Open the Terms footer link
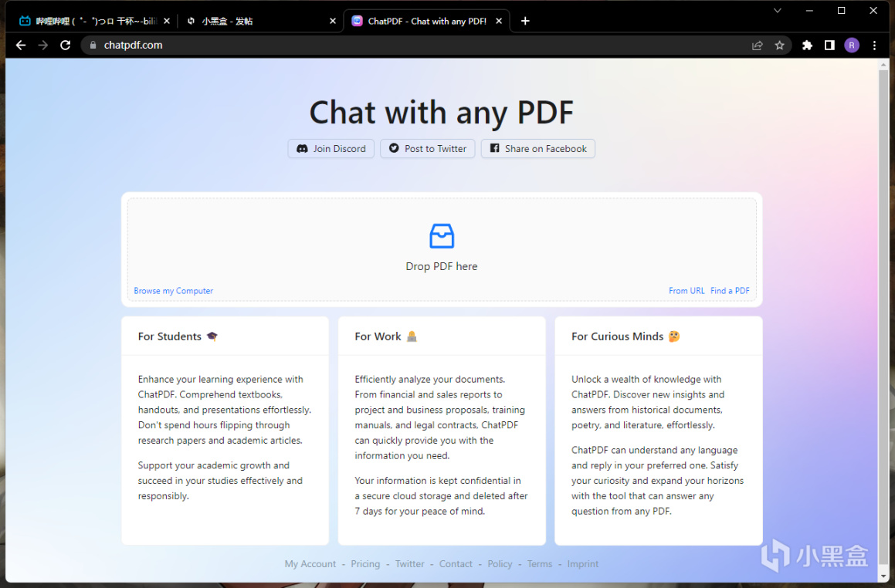The image size is (895, 588). click(x=540, y=563)
